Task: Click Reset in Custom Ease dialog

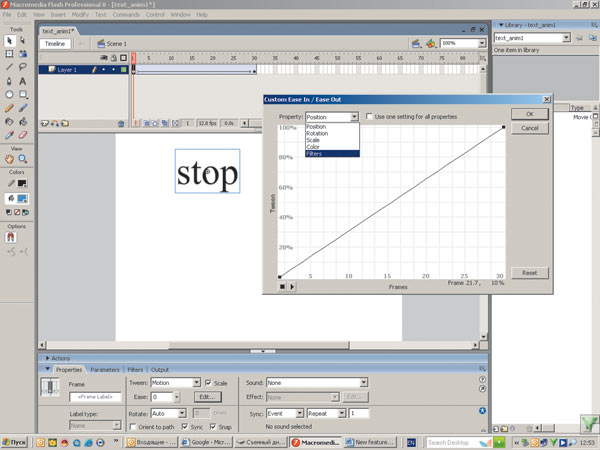Action: click(x=530, y=273)
